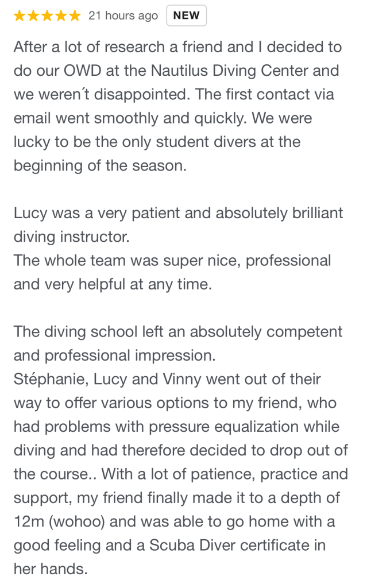Click the NEW badge beside the timestamp

(186, 16)
